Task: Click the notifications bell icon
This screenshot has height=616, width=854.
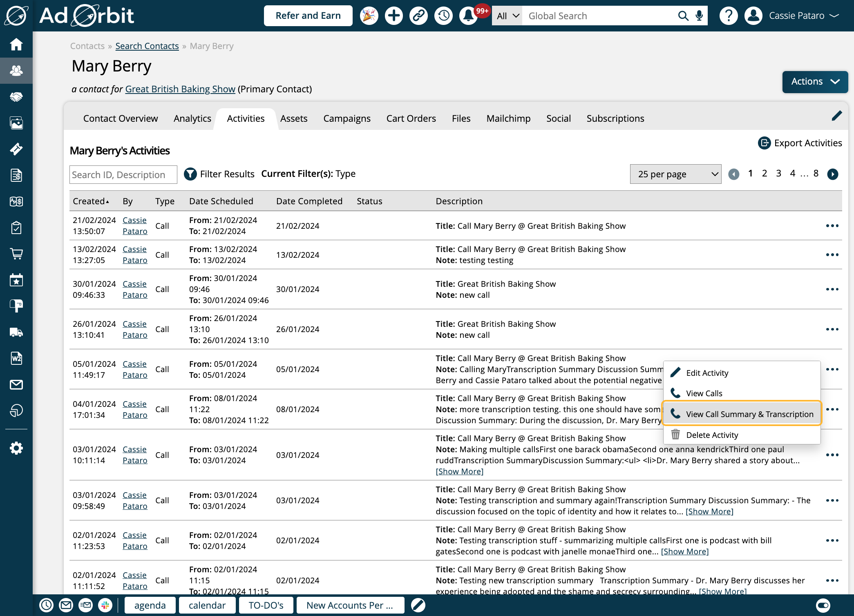Action: [x=468, y=16]
